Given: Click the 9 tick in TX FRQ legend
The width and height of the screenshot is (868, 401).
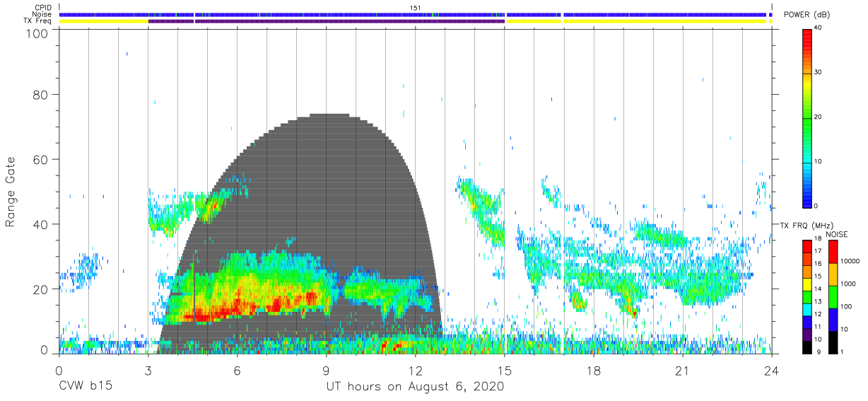Looking at the screenshot, I should [x=817, y=352].
